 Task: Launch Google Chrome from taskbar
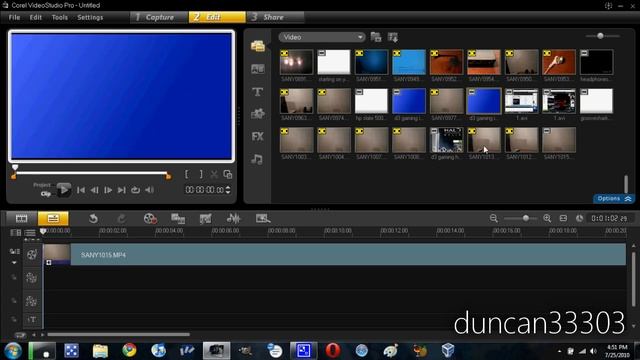click(x=129, y=351)
